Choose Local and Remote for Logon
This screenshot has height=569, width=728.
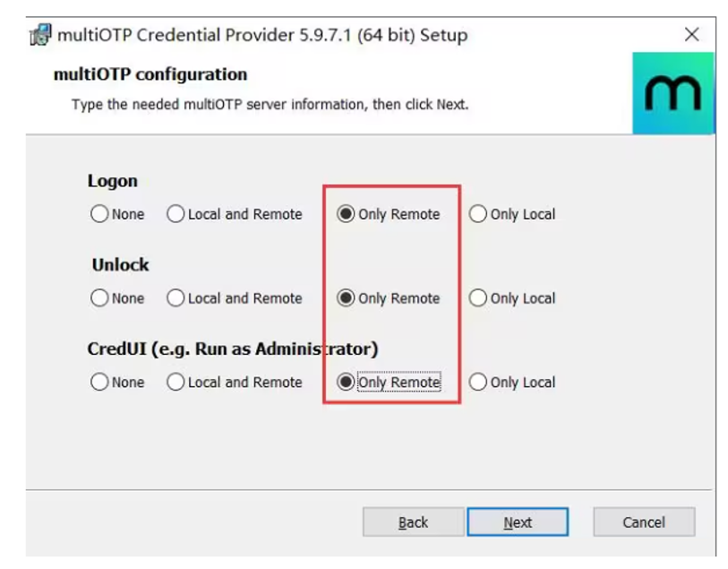[x=176, y=214]
